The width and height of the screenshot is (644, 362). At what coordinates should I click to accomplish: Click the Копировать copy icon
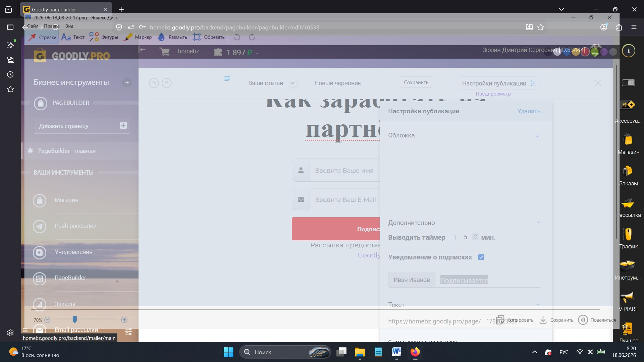pos(500,320)
